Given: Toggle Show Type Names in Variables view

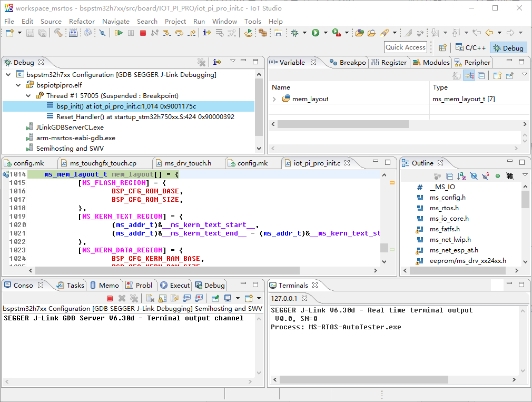Looking at the screenshot, I should (457, 76).
